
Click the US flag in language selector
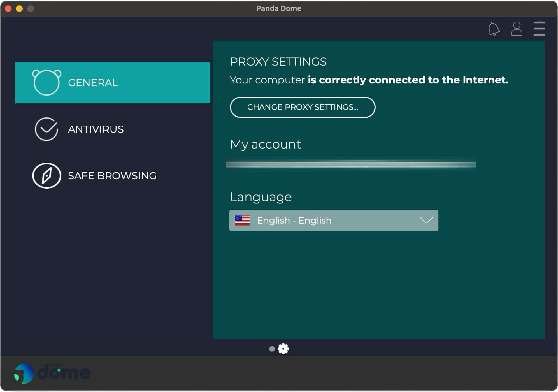pos(242,221)
